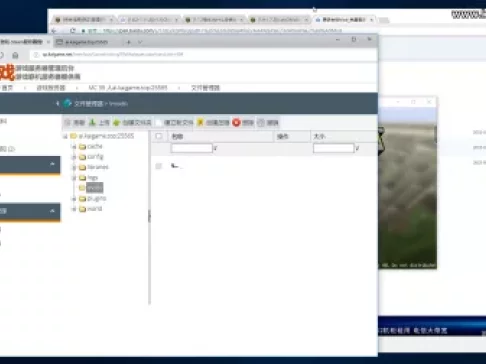486x364 pixels.
Task: Click the green create-folder toolbar icon
Action: 116,123
